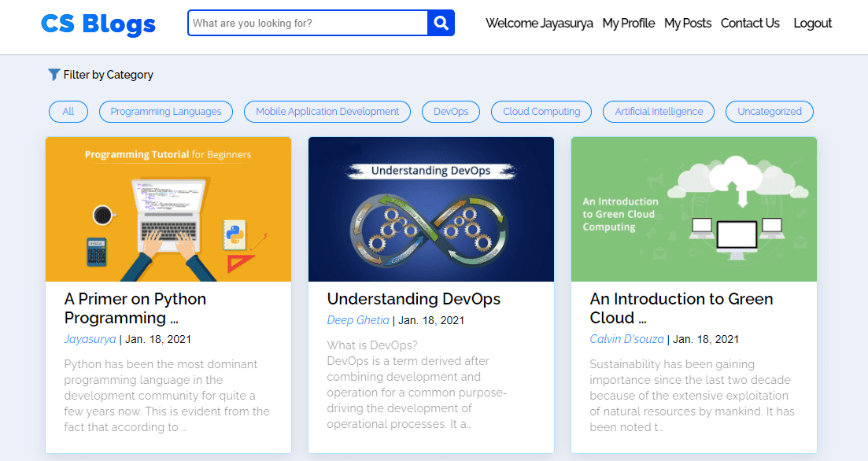
Task: Open My Profile
Action: coord(628,23)
